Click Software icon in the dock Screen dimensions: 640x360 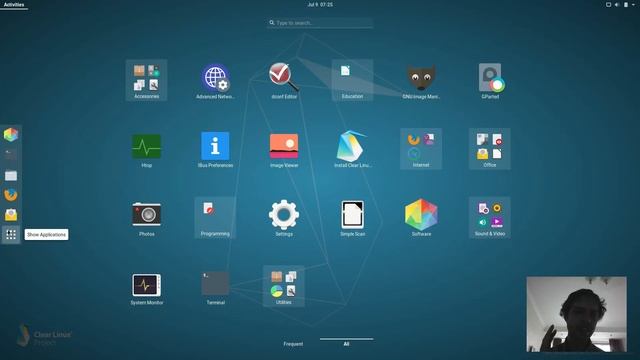[11, 135]
